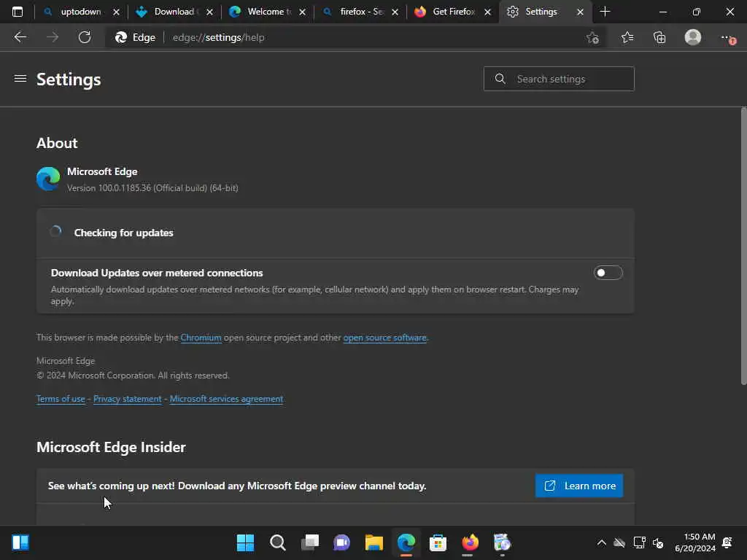Screen dimensions: 747x560
Task: Focus the Search settings field
Action: [x=559, y=79]
